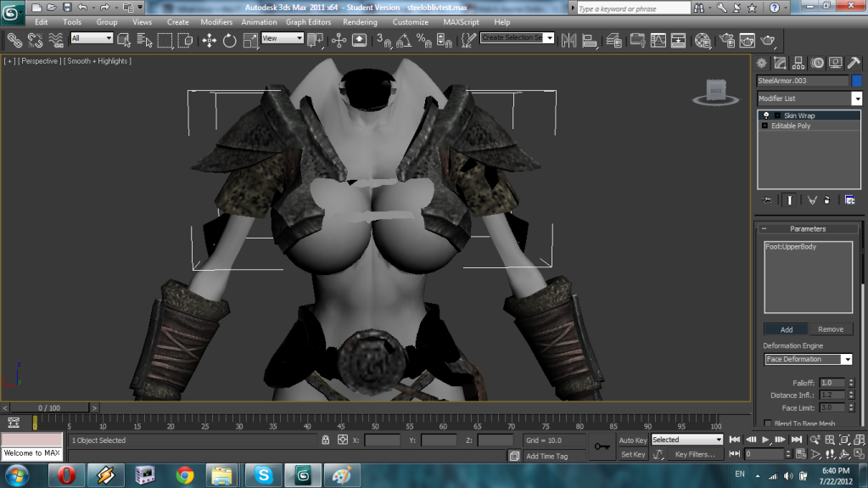
Task: Enable Blend To Base Mesh checkbox
Action: [767, 423]
